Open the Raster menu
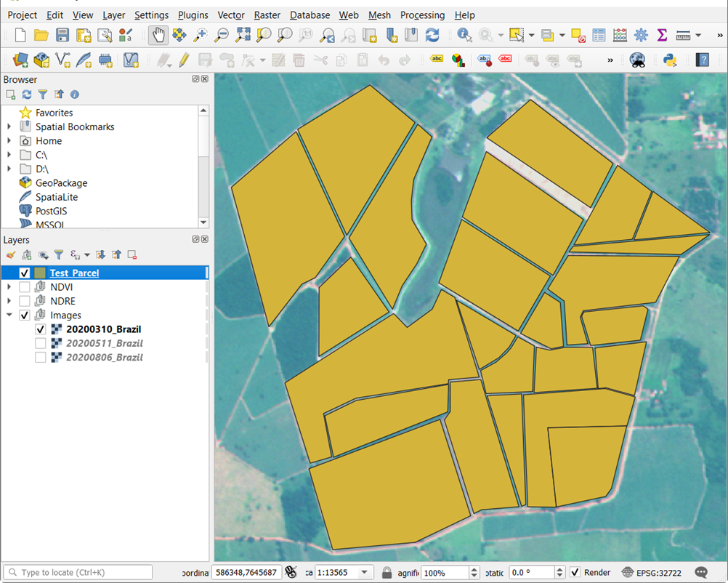The height and width of the screenshot is (583, 728). pyautogui.click(x=267, y=15)
